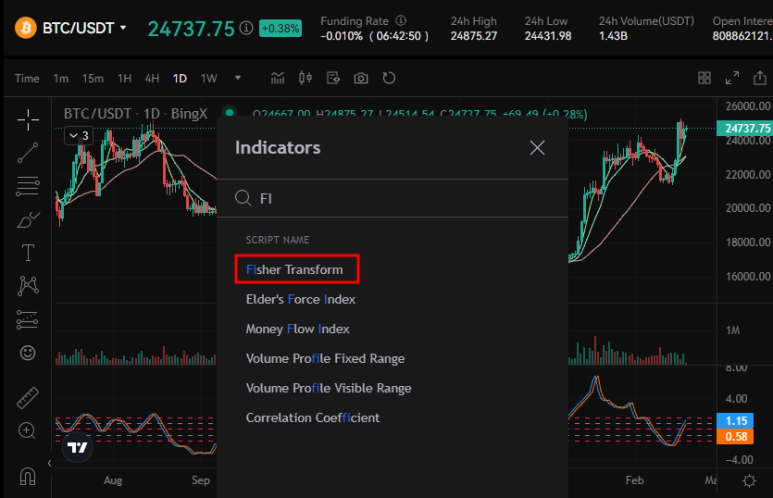
Task: Click the BTC/USDT 1D BingX chart title
Action: [x=136, y=114]
